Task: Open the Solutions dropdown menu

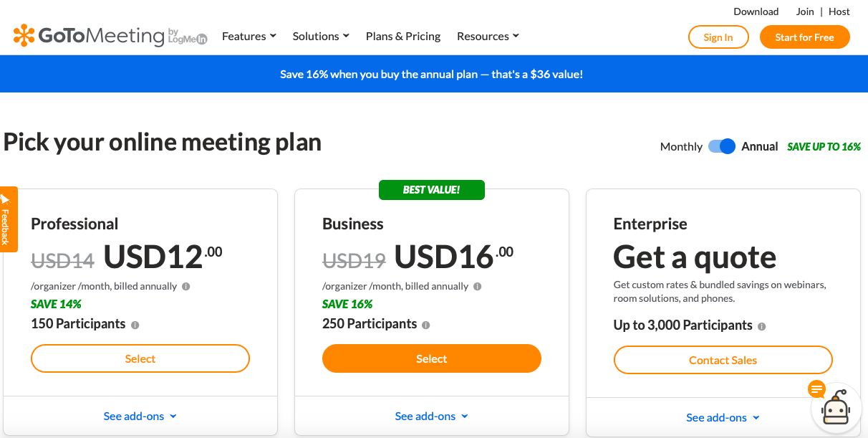Action: pyautogui.click(x=320, y=36)
